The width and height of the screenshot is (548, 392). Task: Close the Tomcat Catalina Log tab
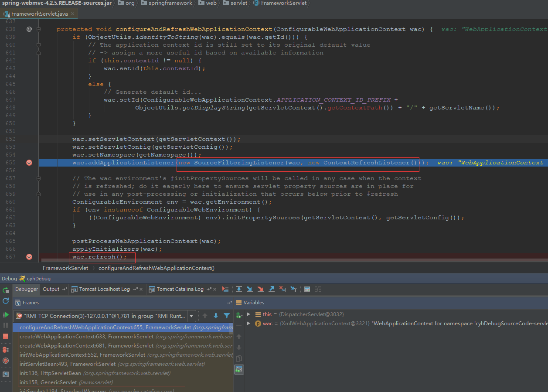tap(215, 289)
